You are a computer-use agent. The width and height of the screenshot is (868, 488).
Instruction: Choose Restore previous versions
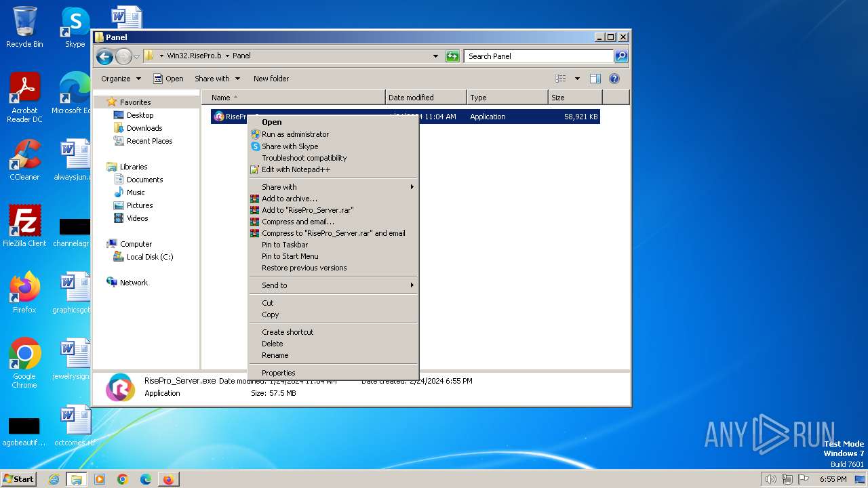coord(334,268)
